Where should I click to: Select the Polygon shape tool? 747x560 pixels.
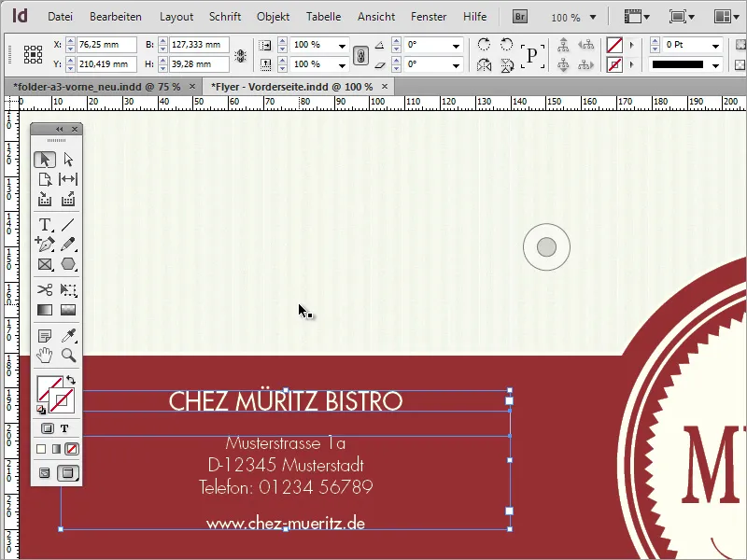coord(68,264)
